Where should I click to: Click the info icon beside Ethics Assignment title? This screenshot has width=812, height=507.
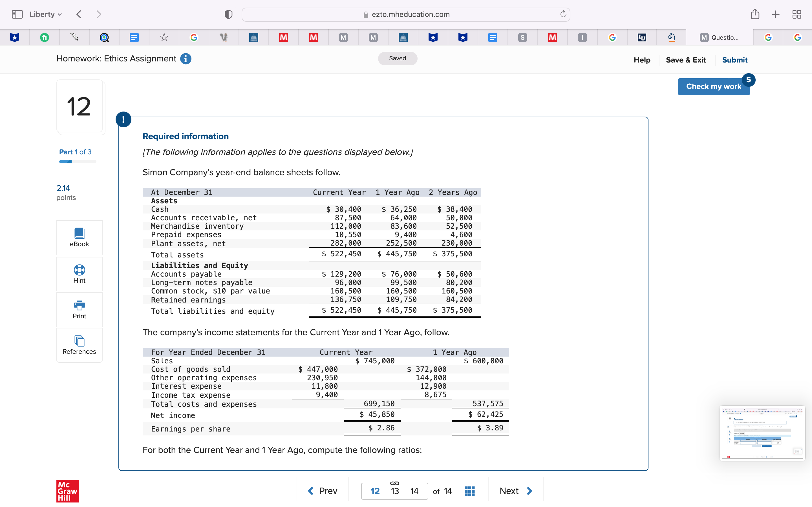[186, 59]
